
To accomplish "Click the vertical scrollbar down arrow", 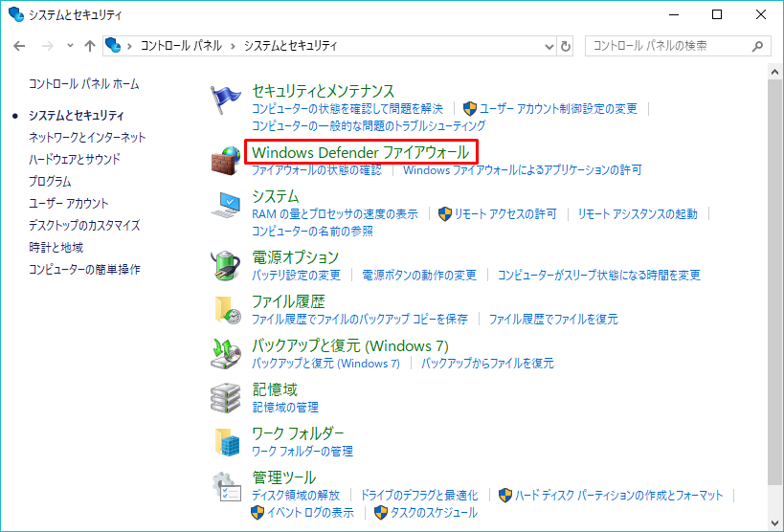I will click(774, 523).
